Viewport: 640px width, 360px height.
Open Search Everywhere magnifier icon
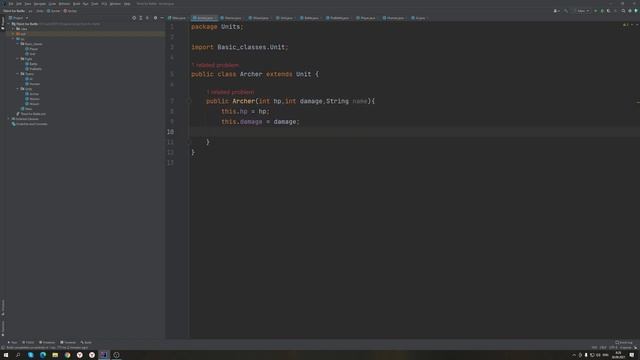click(x=623, y=11)
